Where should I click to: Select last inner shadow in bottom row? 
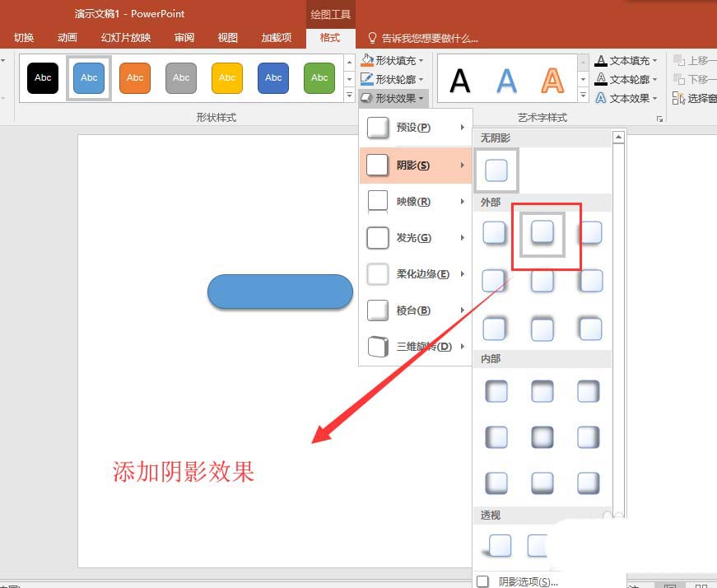(589, 483)
